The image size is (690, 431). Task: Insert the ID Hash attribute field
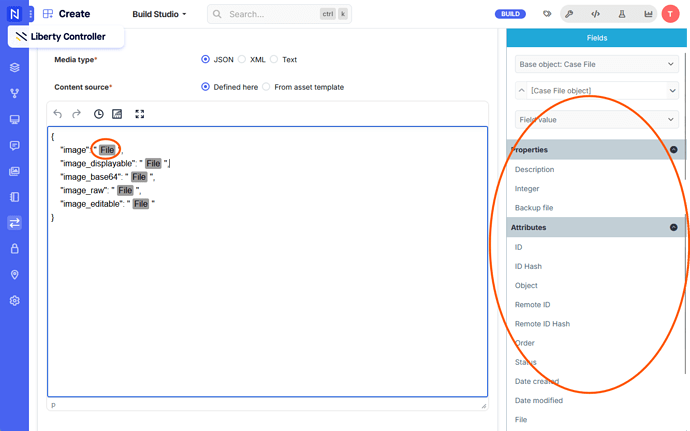tap(528, 266)
